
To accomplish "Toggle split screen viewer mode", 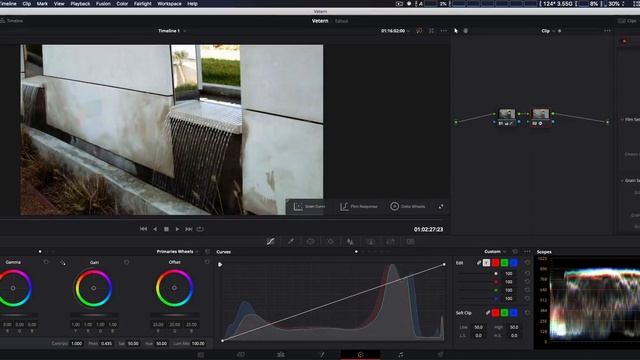I will [431, 31].
